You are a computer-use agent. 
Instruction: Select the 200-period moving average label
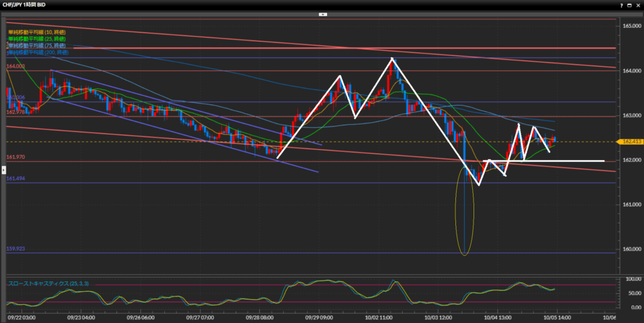pos(38,53)
